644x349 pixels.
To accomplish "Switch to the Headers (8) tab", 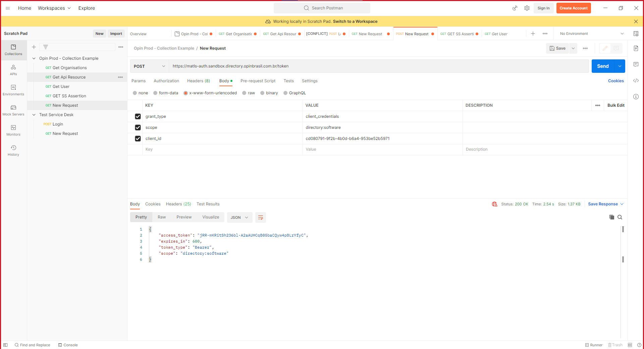I will tap(199, 81).
